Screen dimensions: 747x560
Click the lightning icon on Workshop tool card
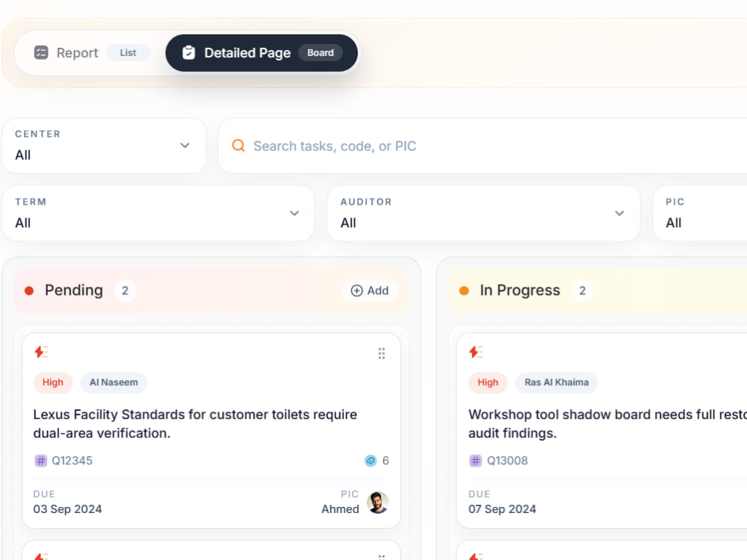pos(476,352)
